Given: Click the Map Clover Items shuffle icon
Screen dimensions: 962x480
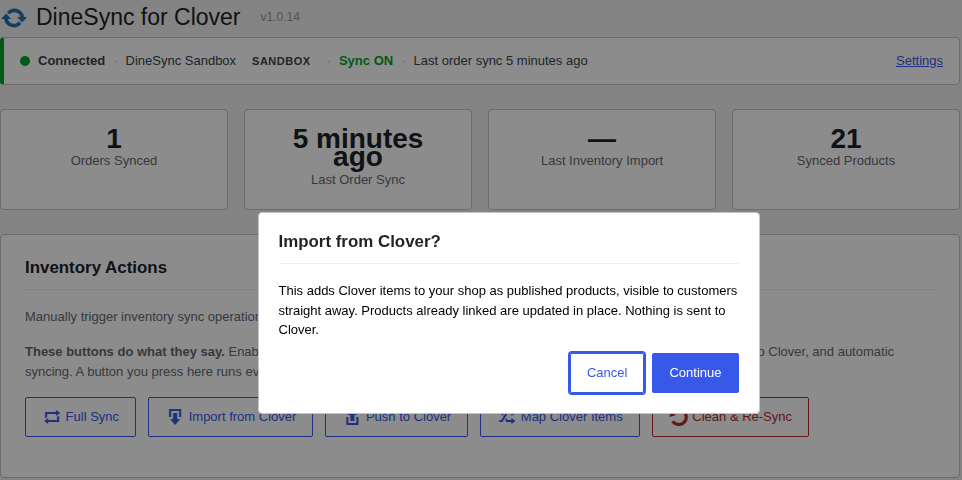Looking at the screenshot, I should click(x=506, y=418).
